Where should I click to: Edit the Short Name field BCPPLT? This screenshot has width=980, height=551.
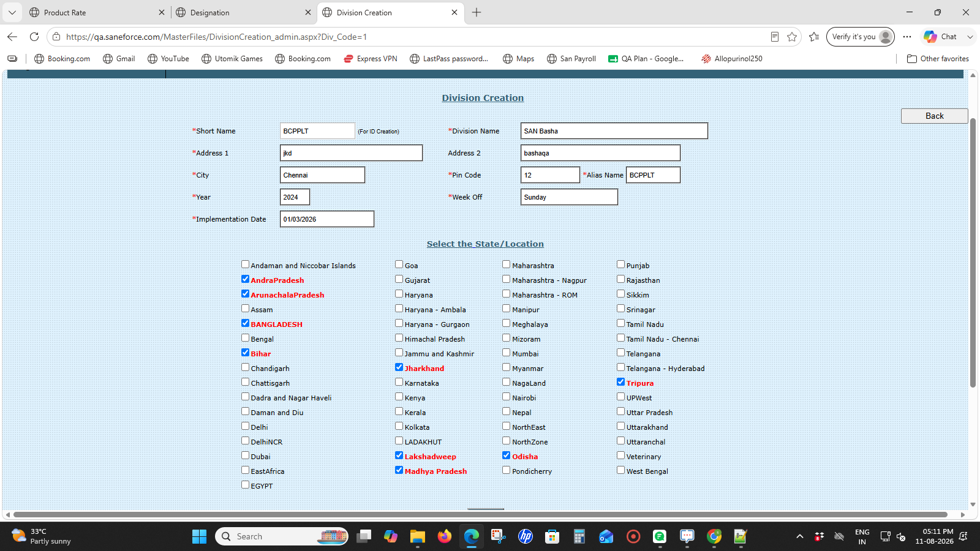pyautogui.click(x=317, y=131)
